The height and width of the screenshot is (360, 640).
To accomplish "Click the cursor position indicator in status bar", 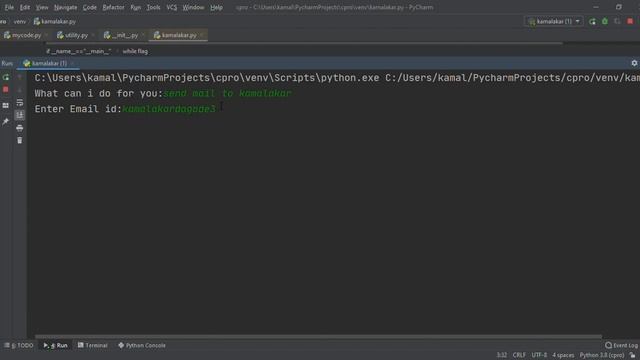I will (502, 355).
